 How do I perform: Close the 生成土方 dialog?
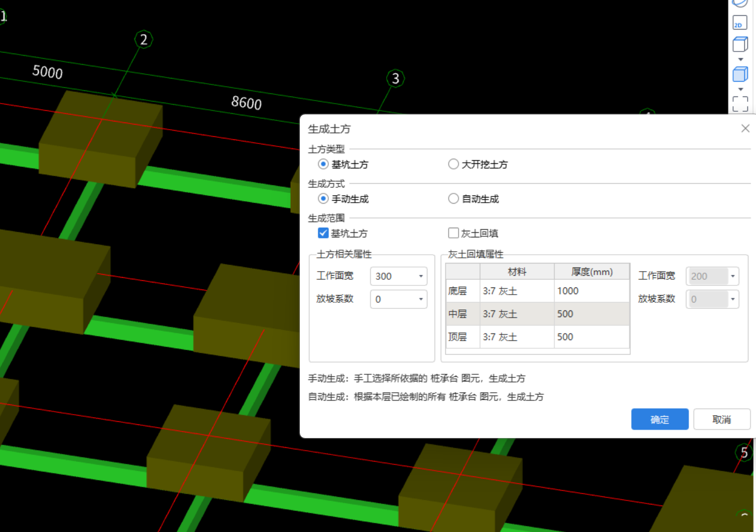745,129
